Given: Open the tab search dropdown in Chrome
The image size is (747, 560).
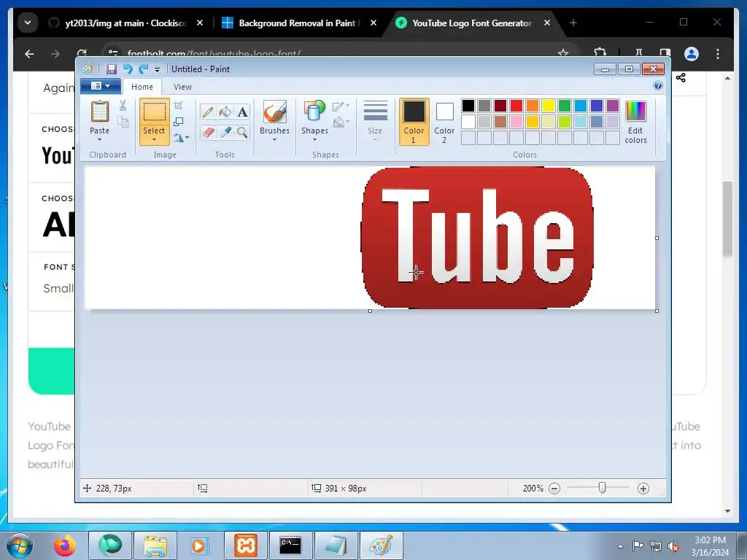Looking at the screenshot, I should click(28, 23).
